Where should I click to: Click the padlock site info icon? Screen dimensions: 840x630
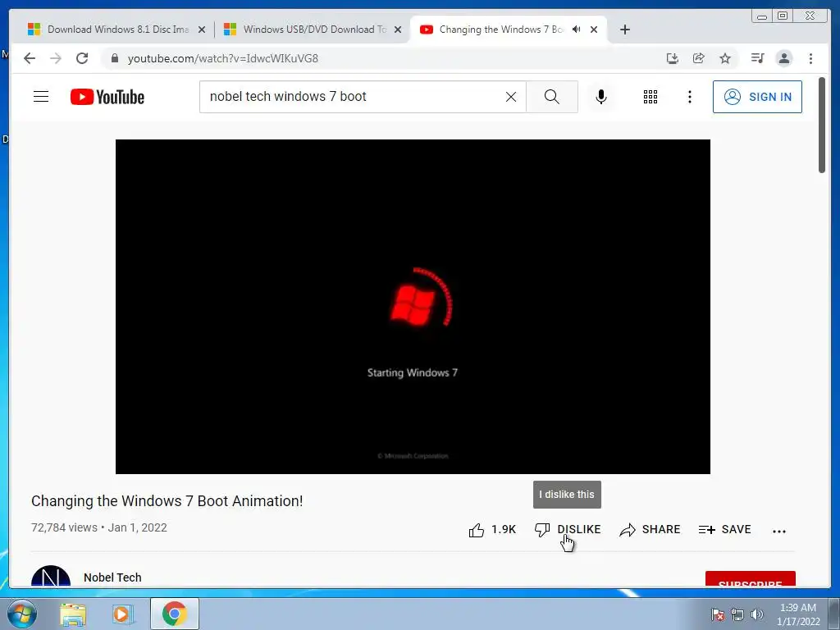(x=115, y=58)
